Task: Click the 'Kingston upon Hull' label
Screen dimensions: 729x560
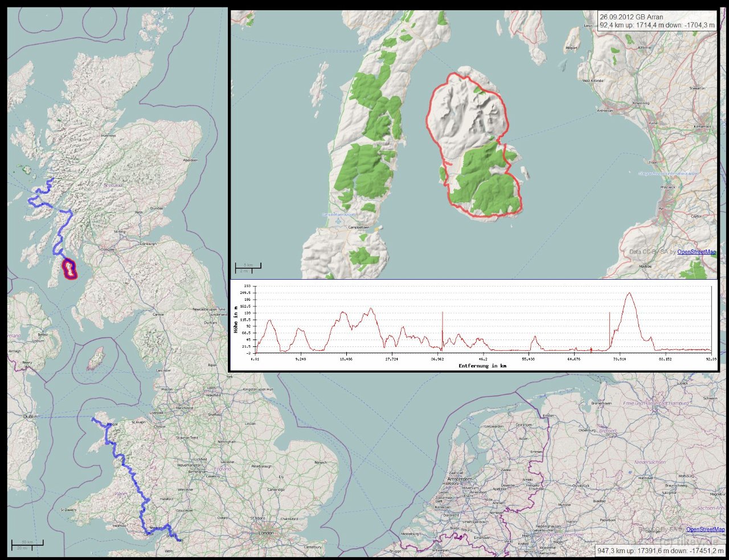Action: coord(258,389)
